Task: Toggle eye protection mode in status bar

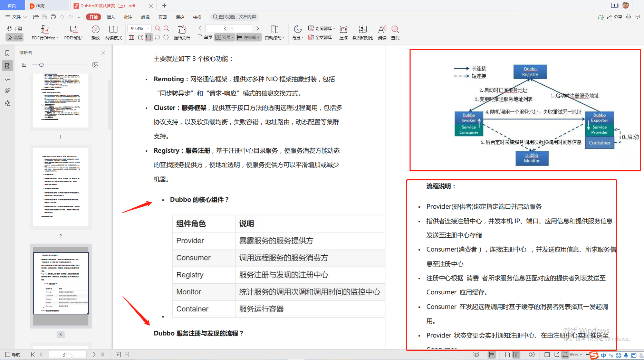Action: tap(476, 354)
